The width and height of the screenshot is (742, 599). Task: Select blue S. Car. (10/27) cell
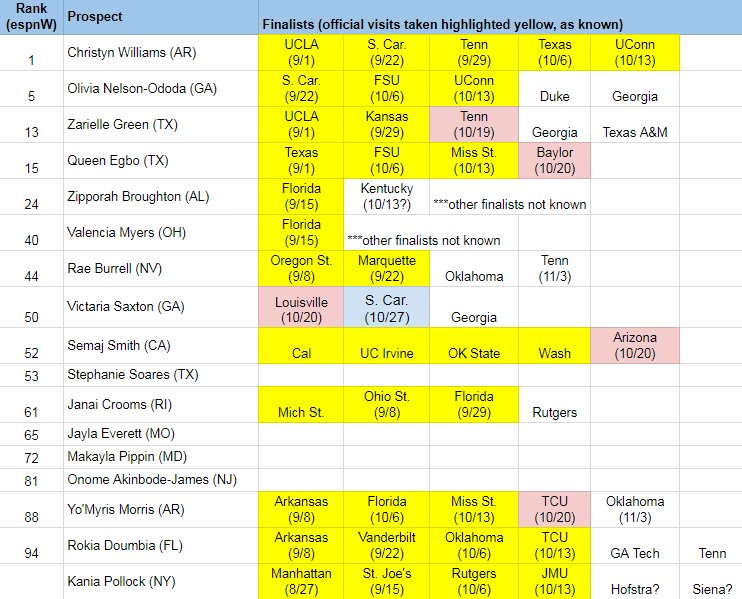tap(387, 307)
